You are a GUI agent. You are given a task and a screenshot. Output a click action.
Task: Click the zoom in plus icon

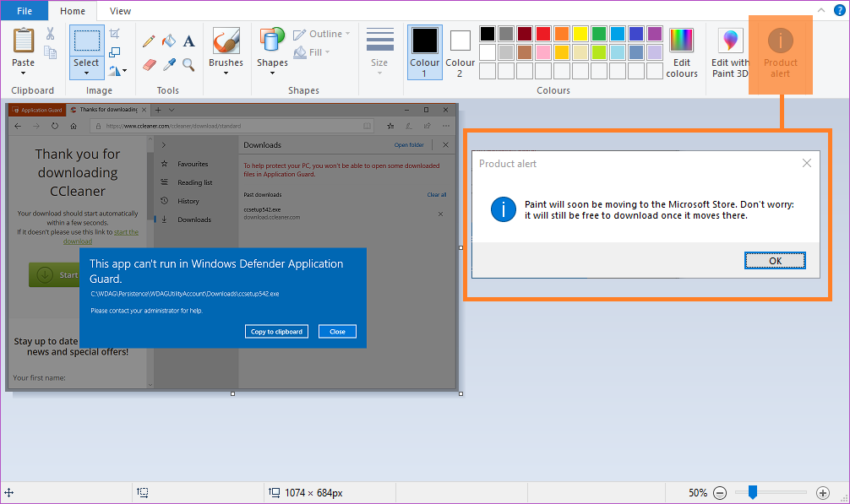click(x=823, y=493)
